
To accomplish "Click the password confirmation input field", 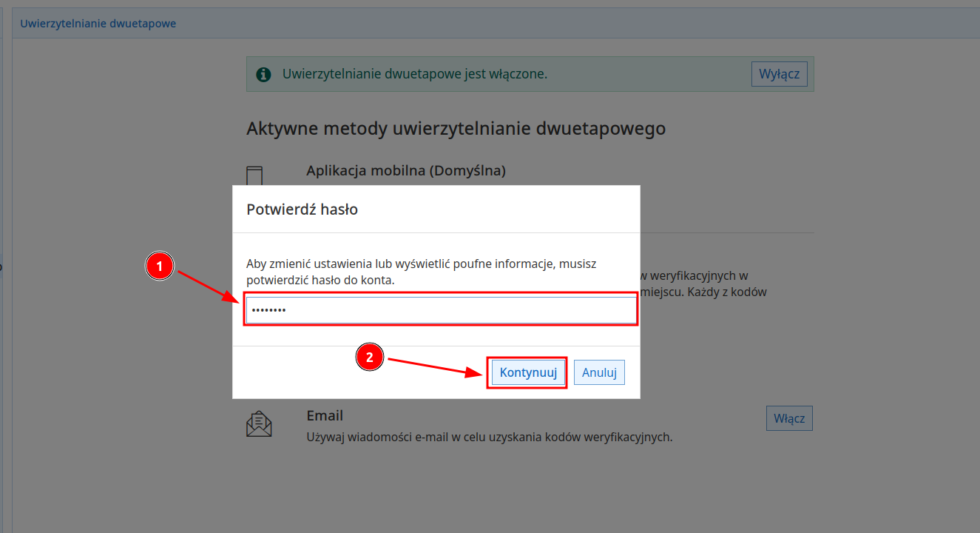I will tap(441, 310).
